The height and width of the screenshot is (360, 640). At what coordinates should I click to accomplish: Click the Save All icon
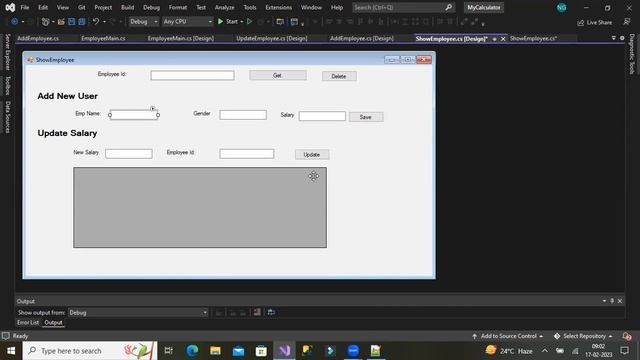pos(82,22)
